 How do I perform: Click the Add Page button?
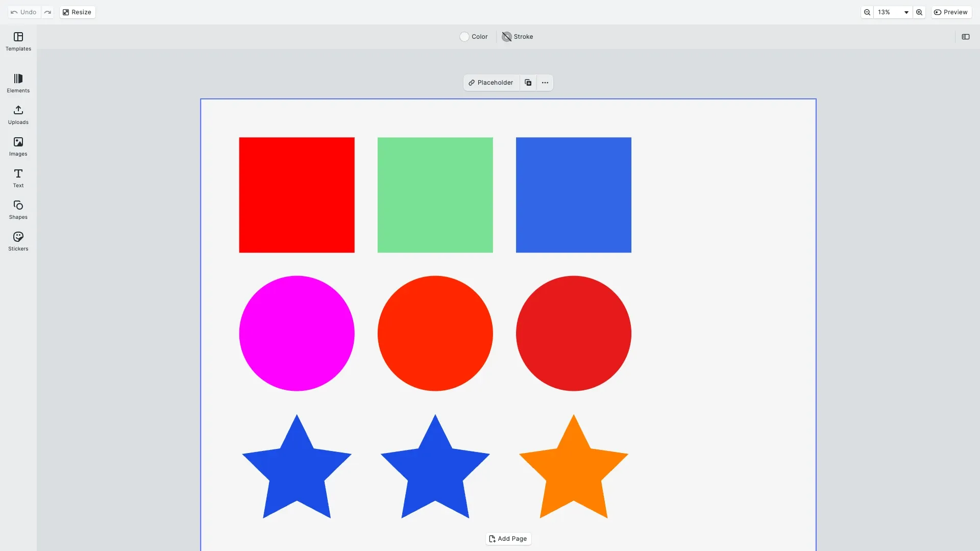508,539
